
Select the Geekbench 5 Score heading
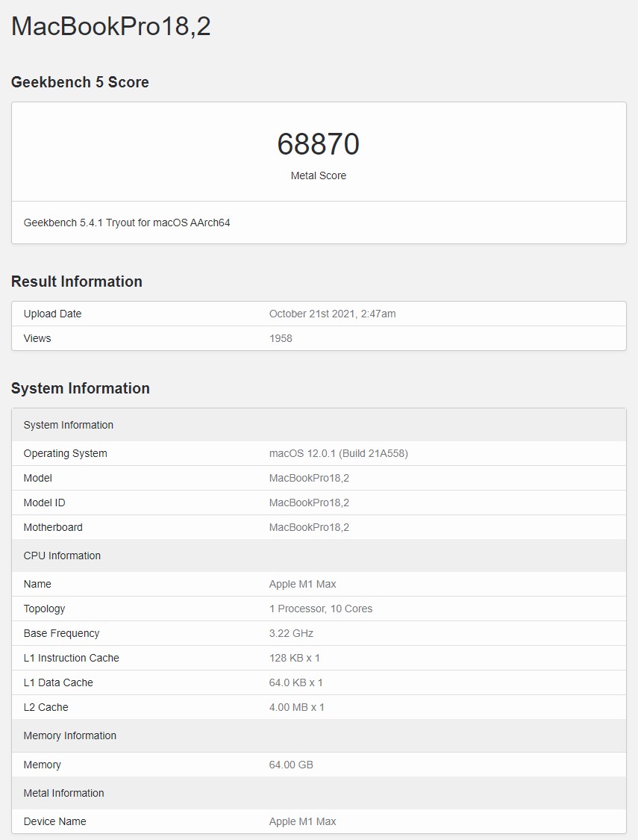(80, 82)
